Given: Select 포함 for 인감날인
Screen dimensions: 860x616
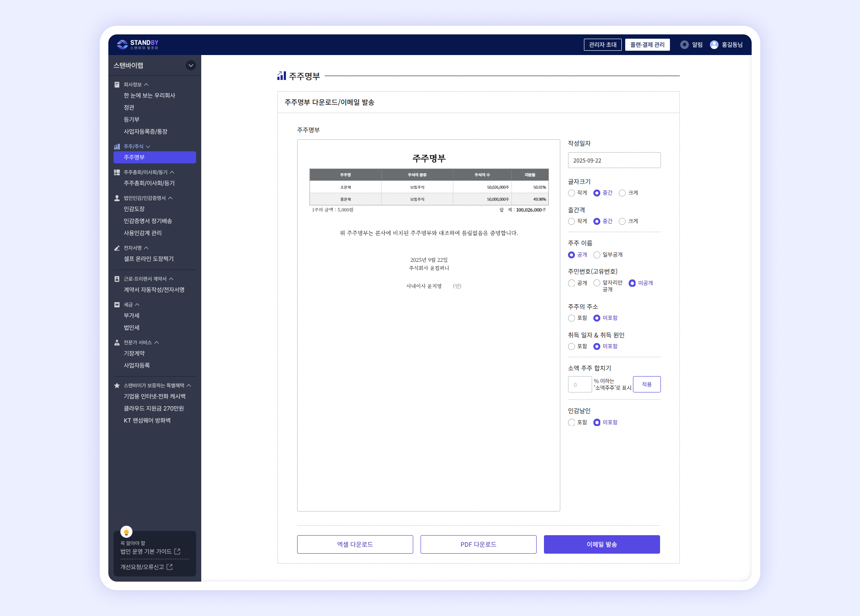Looking at the screenshot, I should pyautogui.click(x=571, y=423).
